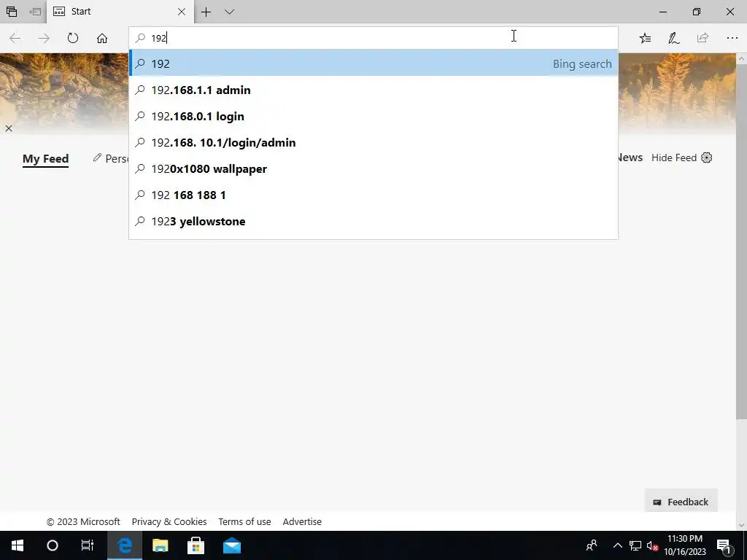Click the Hide Feed link
Image resolution: width=747 pixels, height=560 pixels.
(673, 157)
